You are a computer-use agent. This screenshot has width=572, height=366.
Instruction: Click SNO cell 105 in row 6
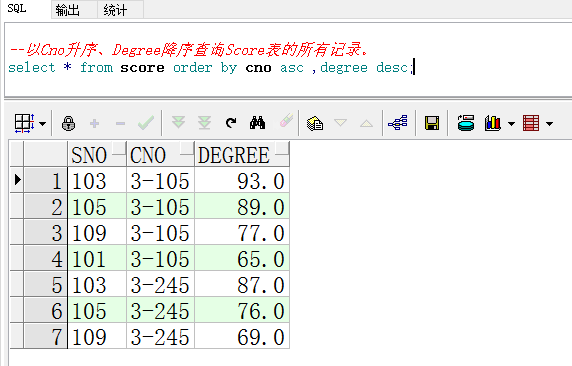point(97,311)
